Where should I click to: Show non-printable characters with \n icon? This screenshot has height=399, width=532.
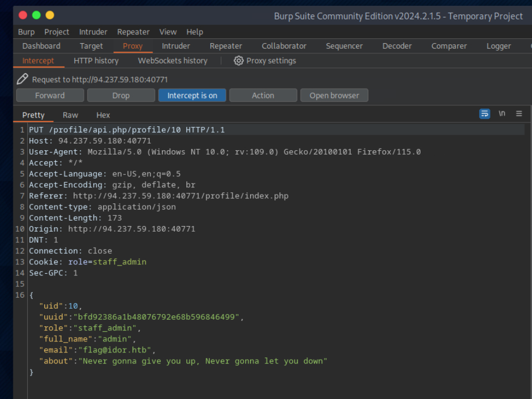point(502,114)
